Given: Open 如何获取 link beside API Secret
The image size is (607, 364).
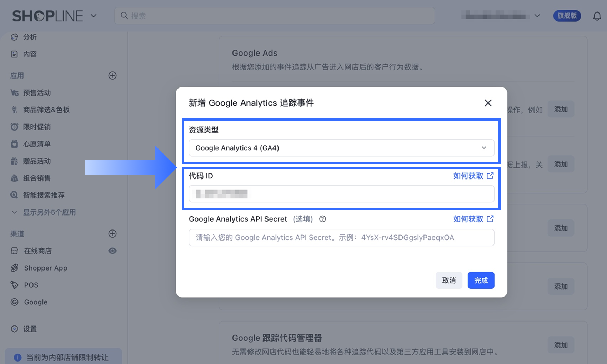Looking at the screenshot, I should (x=473, y=219).
